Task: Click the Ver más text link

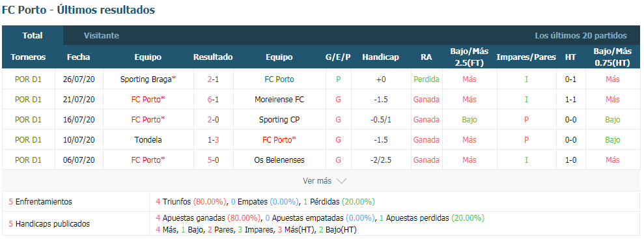Action: 318,180
